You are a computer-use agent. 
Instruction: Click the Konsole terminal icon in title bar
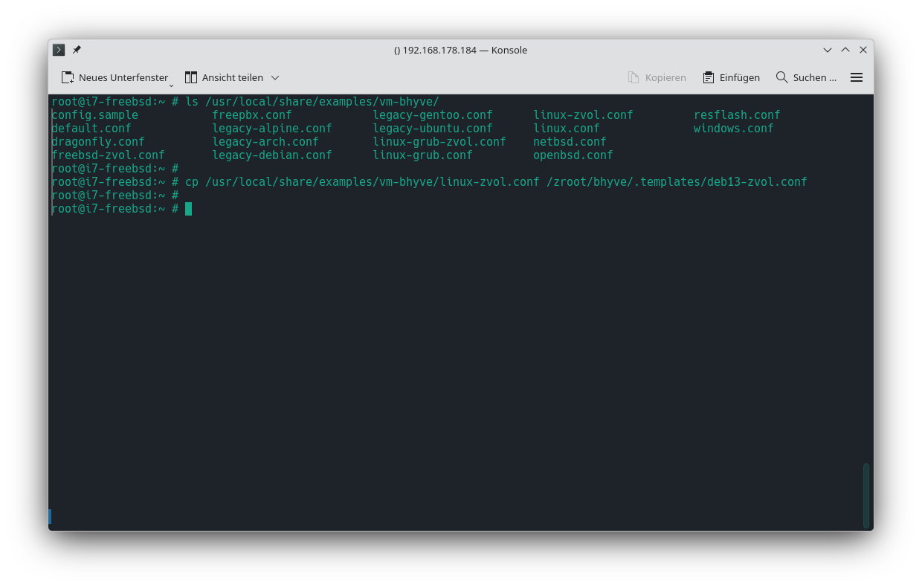point(59,50)
